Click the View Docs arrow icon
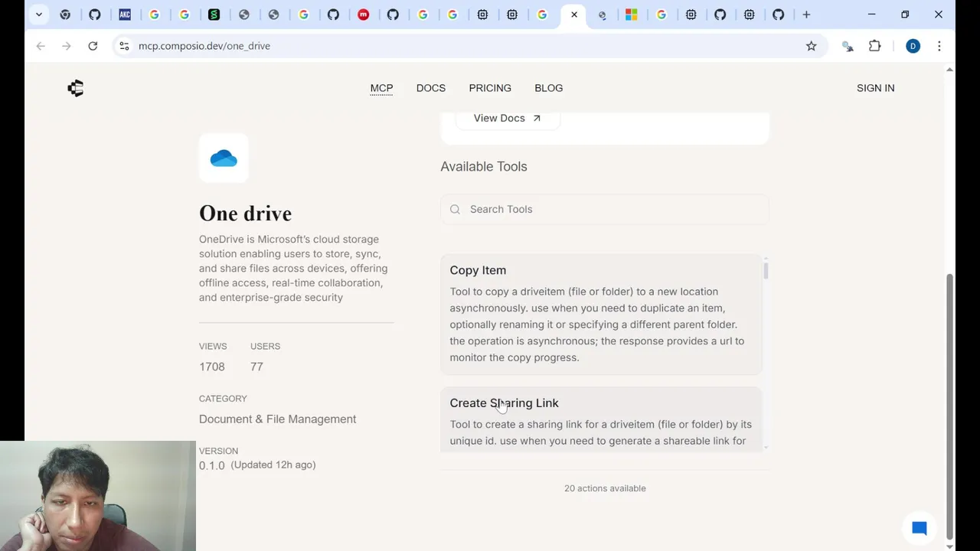This screenshot has height=551, width=980. click(537, 118)
